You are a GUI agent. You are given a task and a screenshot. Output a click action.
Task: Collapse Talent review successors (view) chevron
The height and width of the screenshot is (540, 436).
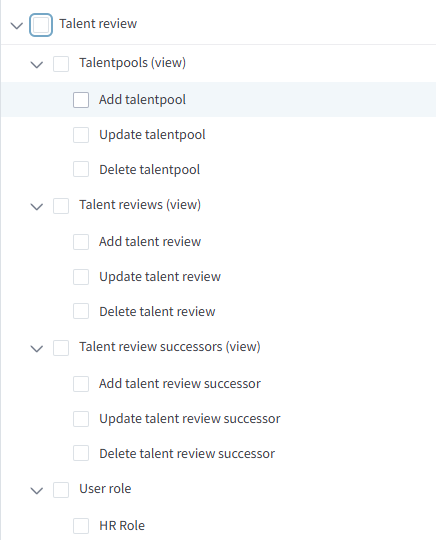(37, 349)
